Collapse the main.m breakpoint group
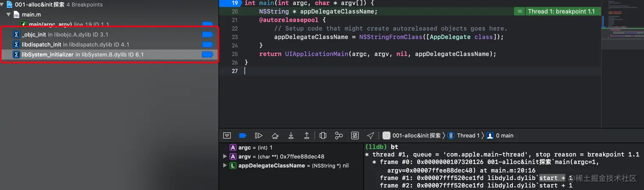The image size is (644, 190). [x=8, y=14]
